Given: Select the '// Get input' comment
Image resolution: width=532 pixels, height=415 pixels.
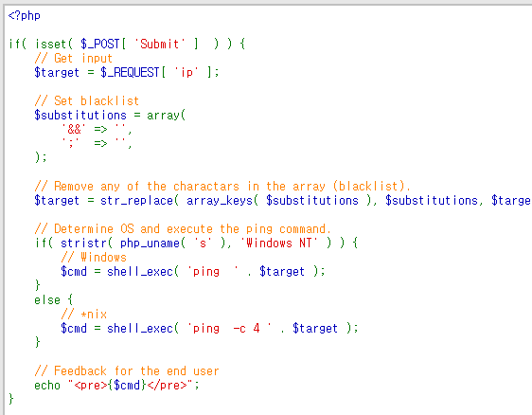Looking at the screenshot, I should coord(73,59).
